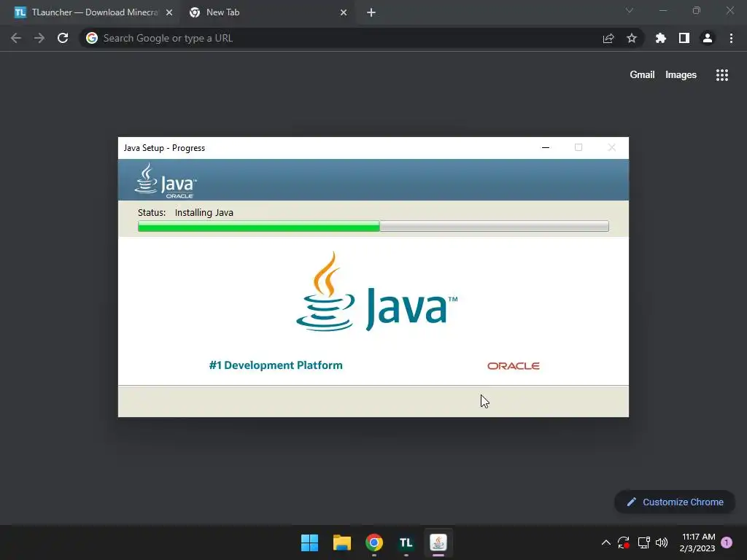747x560 pixels.
Task: Click the Java installation progress bar
Action: 373,226
